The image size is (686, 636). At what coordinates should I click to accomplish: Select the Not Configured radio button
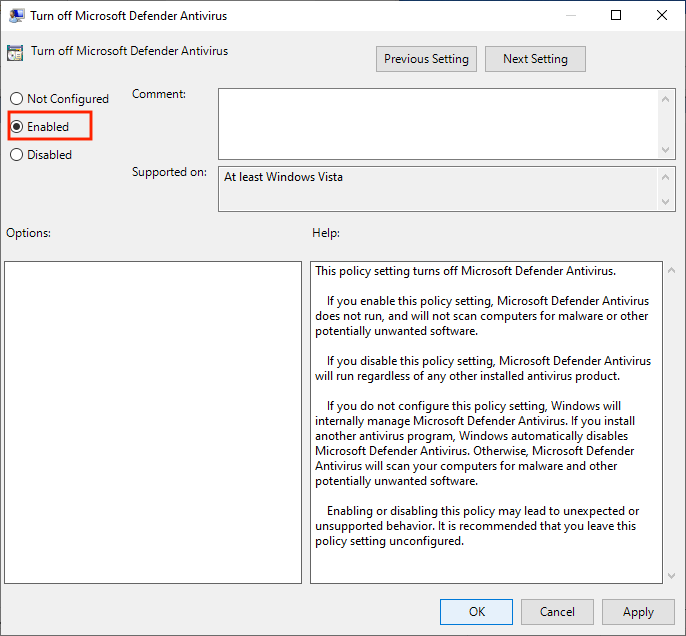tap(16, 99)
